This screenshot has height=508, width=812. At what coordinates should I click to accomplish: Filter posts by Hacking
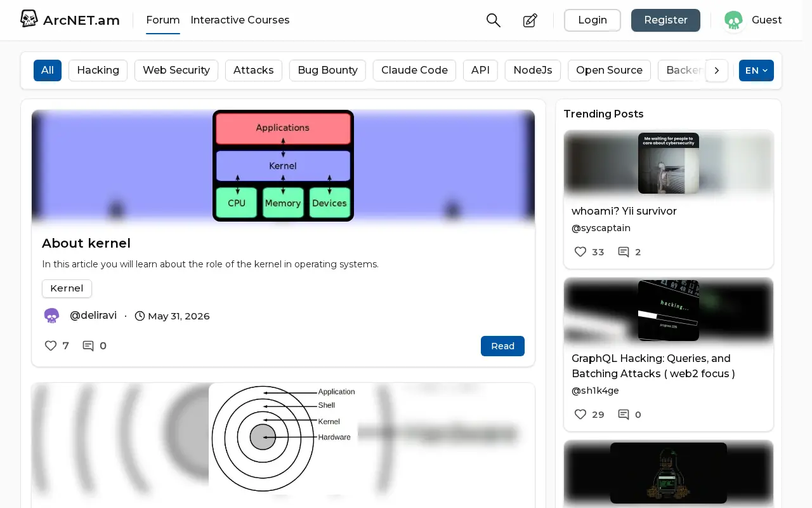[x=98, y=70]
